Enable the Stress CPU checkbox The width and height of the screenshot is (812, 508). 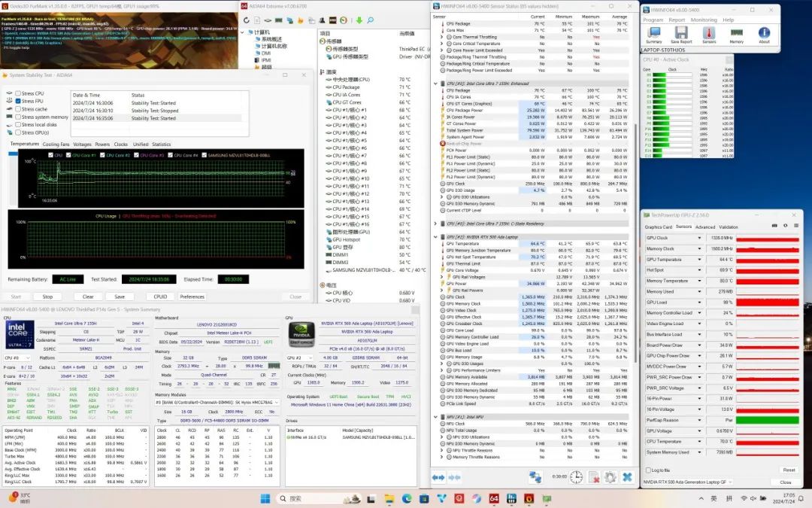pyautogui.click(x=18, y=93)
